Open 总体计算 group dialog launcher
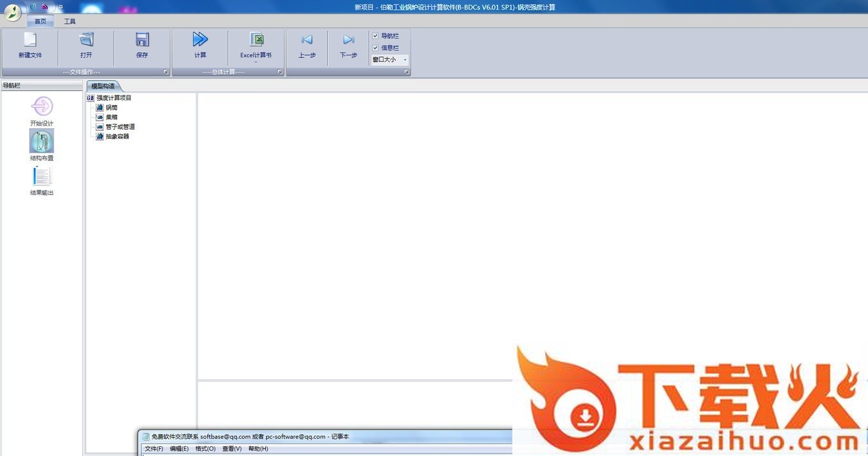The image size is (868, 456). tap(280, 72)
